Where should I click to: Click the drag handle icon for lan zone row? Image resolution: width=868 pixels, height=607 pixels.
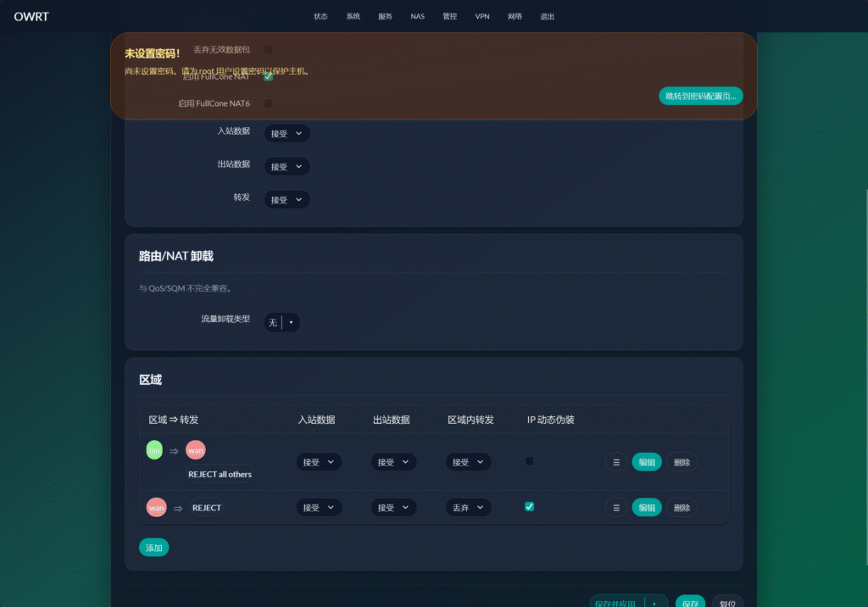click(x=616, y=462)
